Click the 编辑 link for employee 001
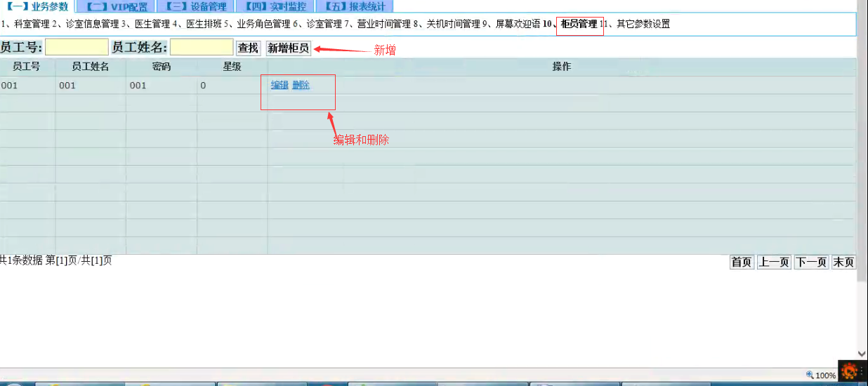The image size is (868, 386). point(280,85)
